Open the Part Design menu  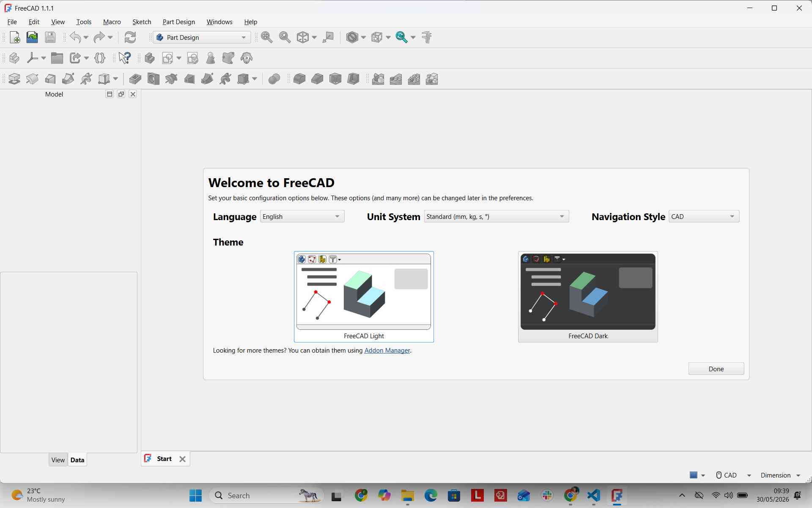click(x=179, y=22)
